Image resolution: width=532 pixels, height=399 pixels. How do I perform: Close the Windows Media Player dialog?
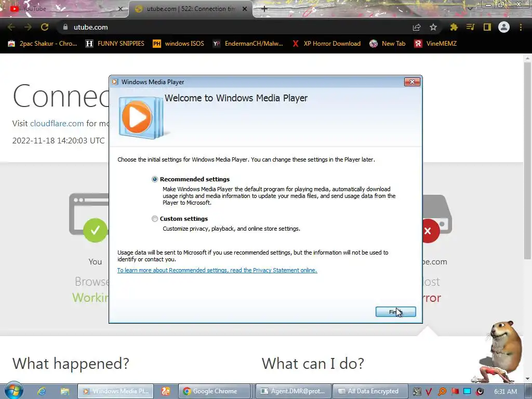[x=412, y=82]
